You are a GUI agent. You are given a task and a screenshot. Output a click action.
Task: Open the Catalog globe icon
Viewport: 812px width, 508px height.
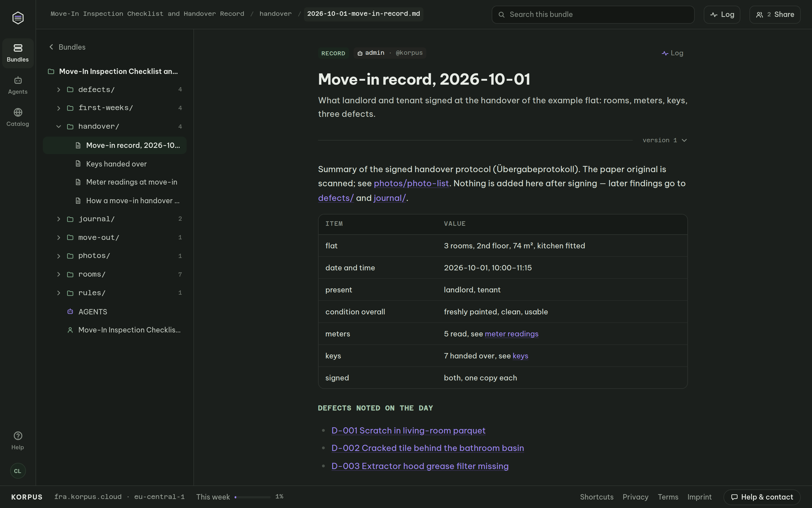(x=18, y=112)
